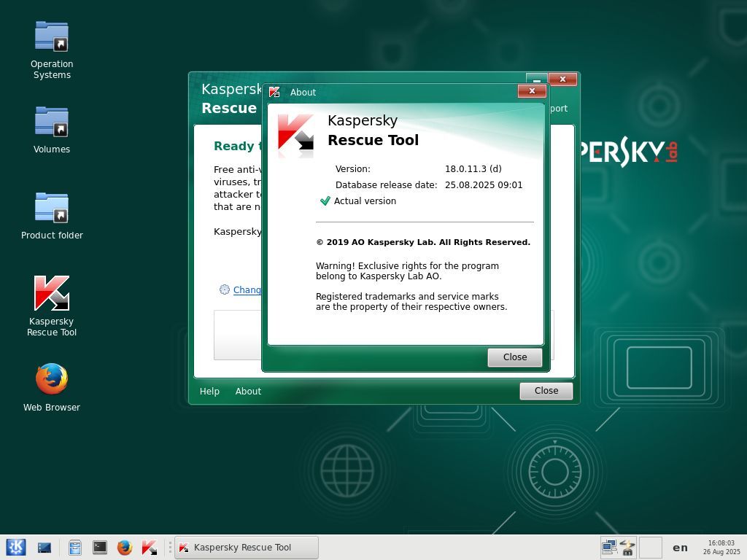The height and width of the screenshot is (560, 747).
Task: Click the 'Actual version' status text
Action: (x=365, y=201)
